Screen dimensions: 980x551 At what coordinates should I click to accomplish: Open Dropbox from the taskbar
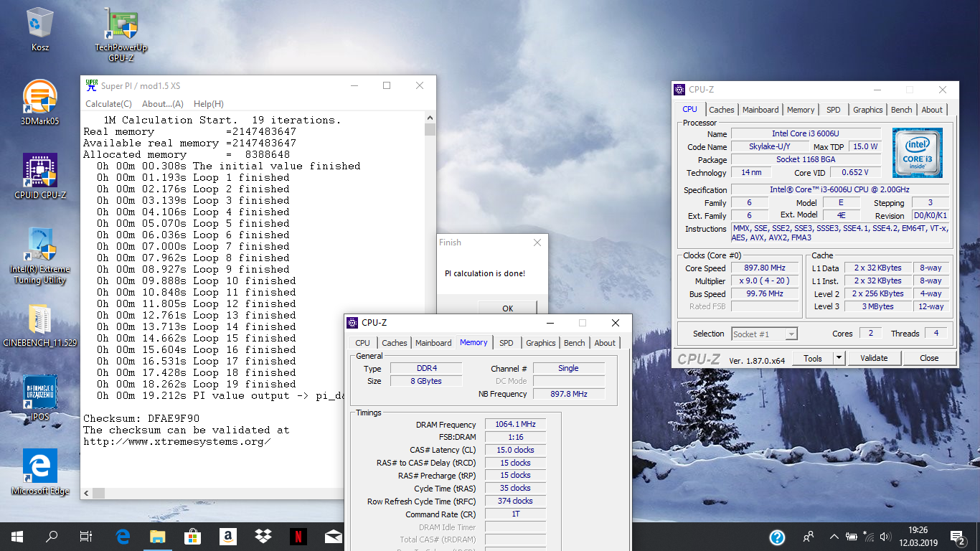(x=263, y=536)
